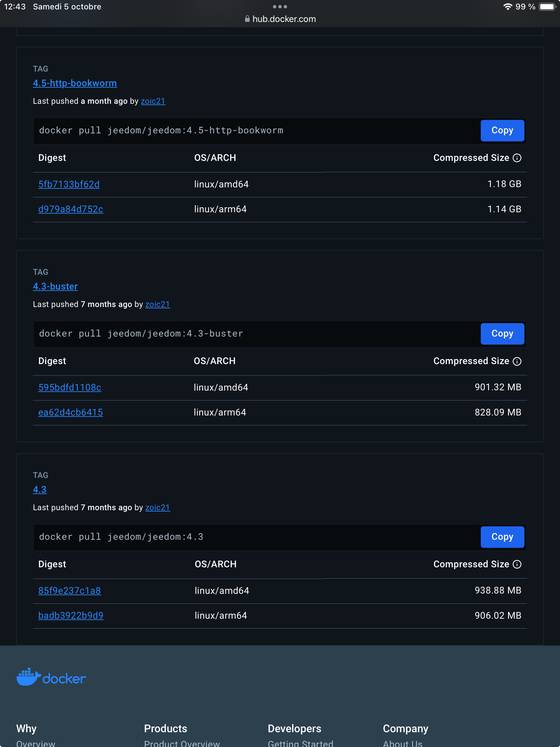Open zoic21 profile under 4.5-http-bookworm

click(153, 101)
